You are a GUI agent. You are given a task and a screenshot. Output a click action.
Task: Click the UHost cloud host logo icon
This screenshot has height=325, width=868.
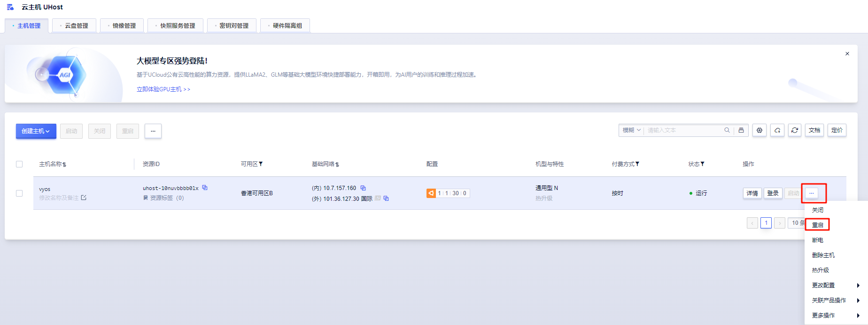point(10,7)
